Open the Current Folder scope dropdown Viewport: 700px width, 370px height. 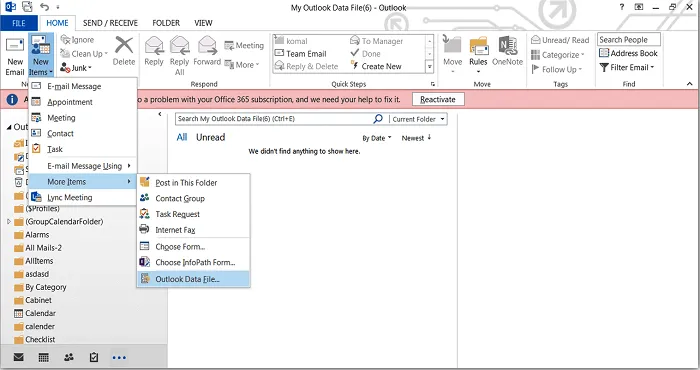(x=418, y=119)
